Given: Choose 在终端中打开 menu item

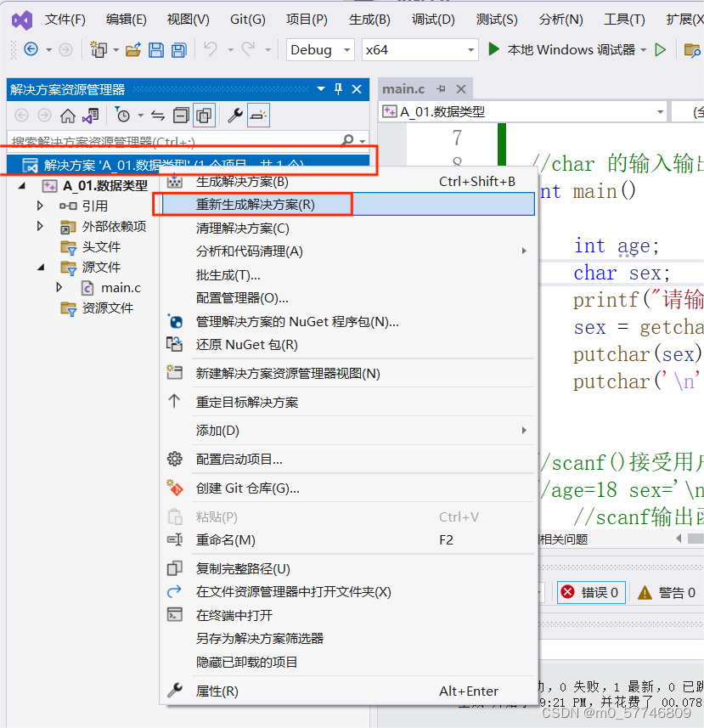Looking at the screenshot, I should [x=348, y=615].
